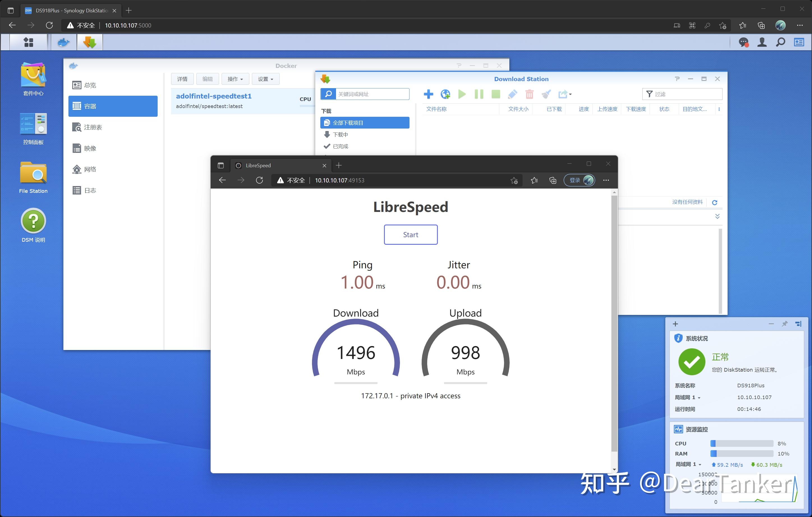This screenshot has width=812, height=517.
Task: Open LibreSpeed browser settings ellipsis menu
Action: pyautogui.click(x=606, y=180)
